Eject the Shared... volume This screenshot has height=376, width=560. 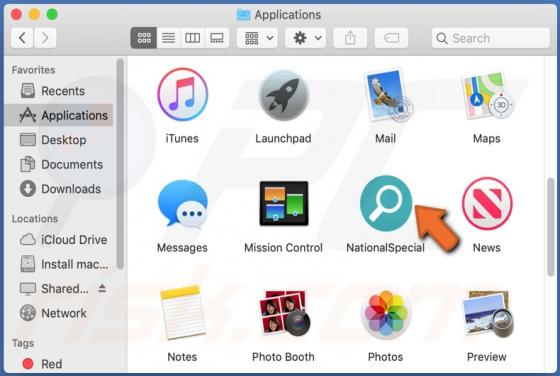click(x=102, y=288)
